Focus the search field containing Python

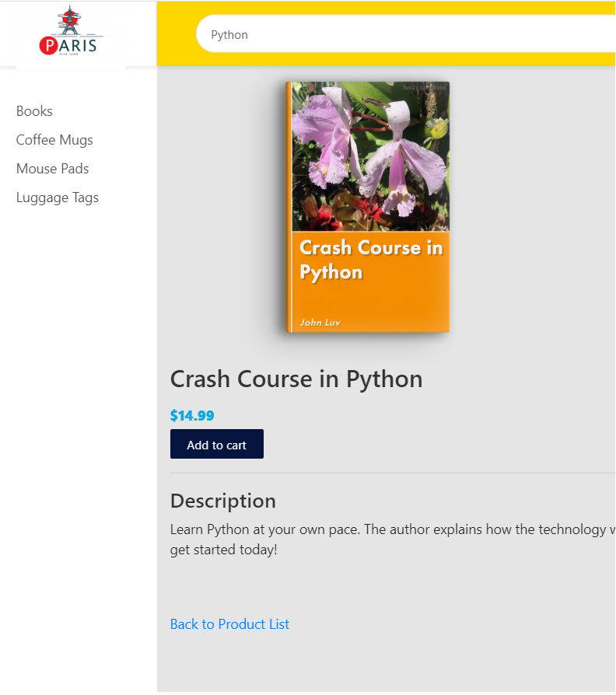(x=405, y=34)
